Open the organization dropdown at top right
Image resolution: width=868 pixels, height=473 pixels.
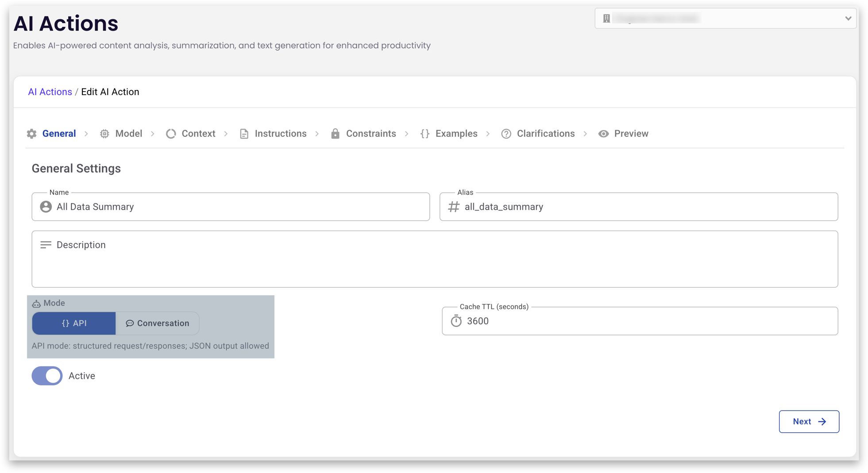tap(724, 19)
